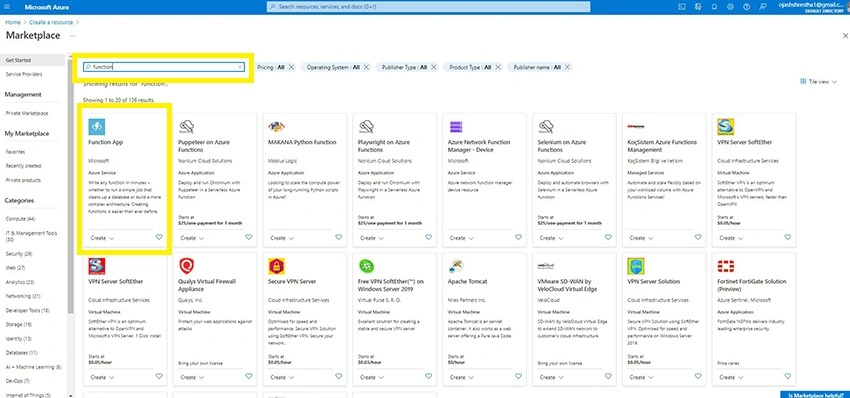
Task: Launch the Cloud Shell icon
Action: 682,7
